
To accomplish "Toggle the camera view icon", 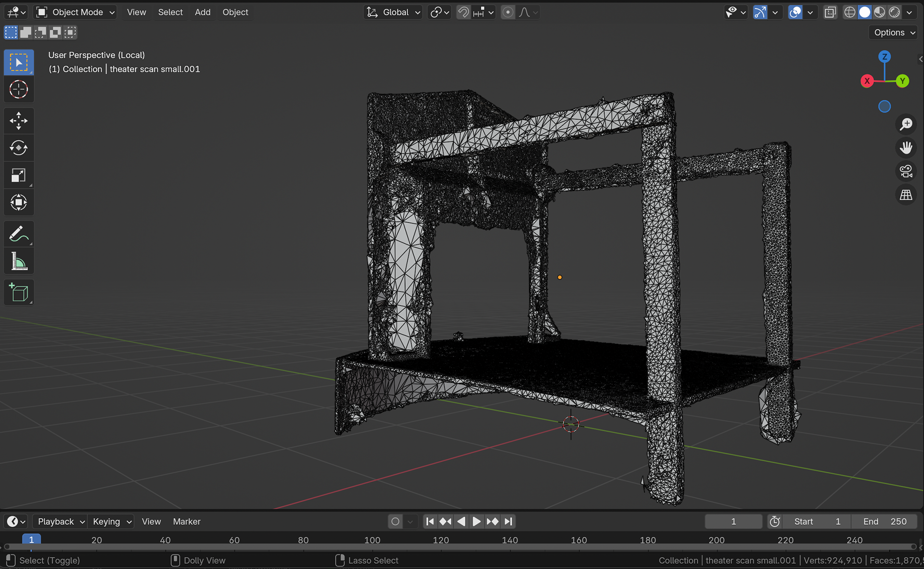I will (x=906, y=171).
